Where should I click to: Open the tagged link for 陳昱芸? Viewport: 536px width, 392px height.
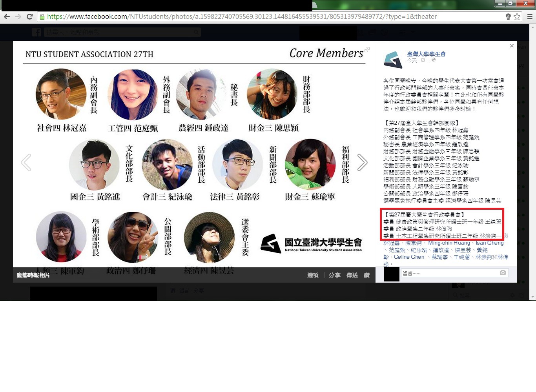click(x=463, y=250)
